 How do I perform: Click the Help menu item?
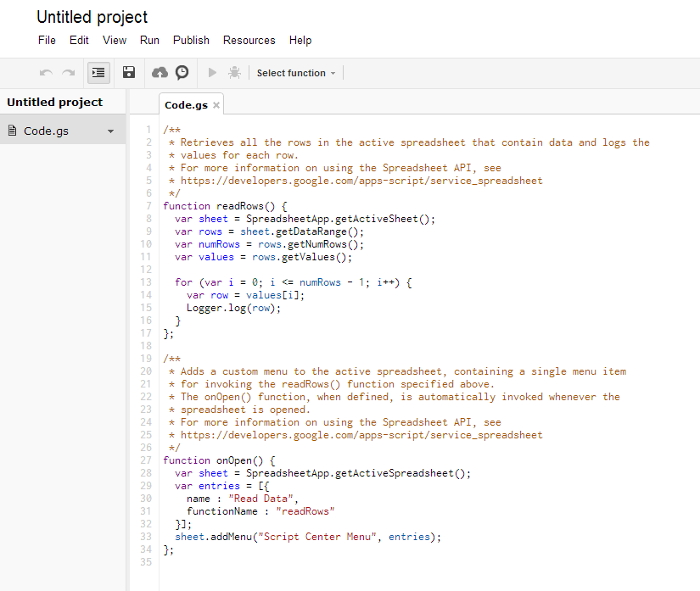tap(298, 40)
